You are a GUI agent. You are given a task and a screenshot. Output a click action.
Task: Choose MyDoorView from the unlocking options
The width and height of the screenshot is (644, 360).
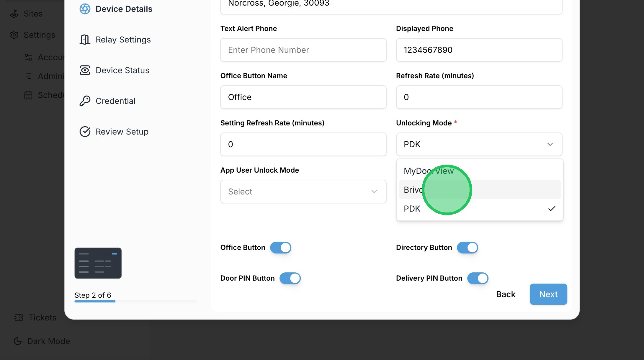pyautogui.click(x=429, y=171)
